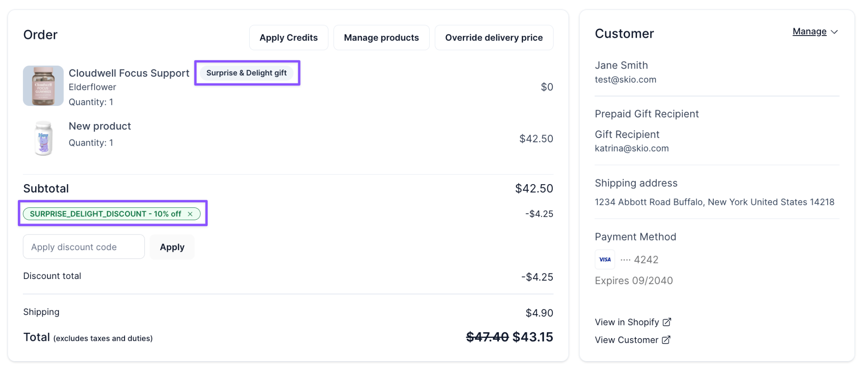This screenshot has height=370, width=868.
Task: Open the View Customer link
Action: 626,340
